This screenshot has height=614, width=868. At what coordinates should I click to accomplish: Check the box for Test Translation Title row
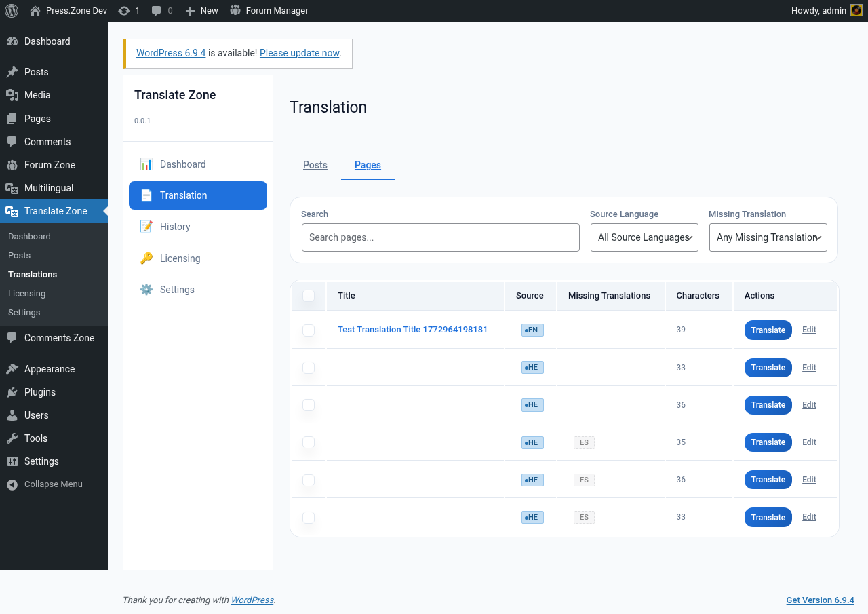(309, 330)
